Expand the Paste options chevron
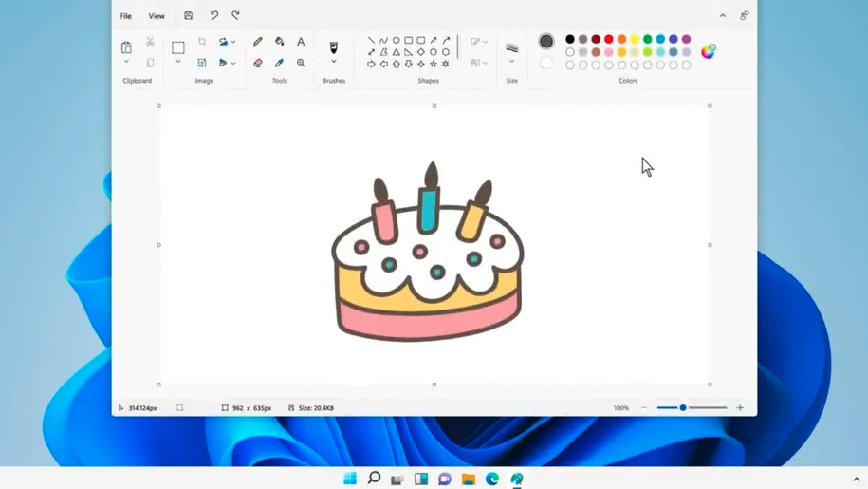This screenshot has height=489, width=868. point(126,62)
